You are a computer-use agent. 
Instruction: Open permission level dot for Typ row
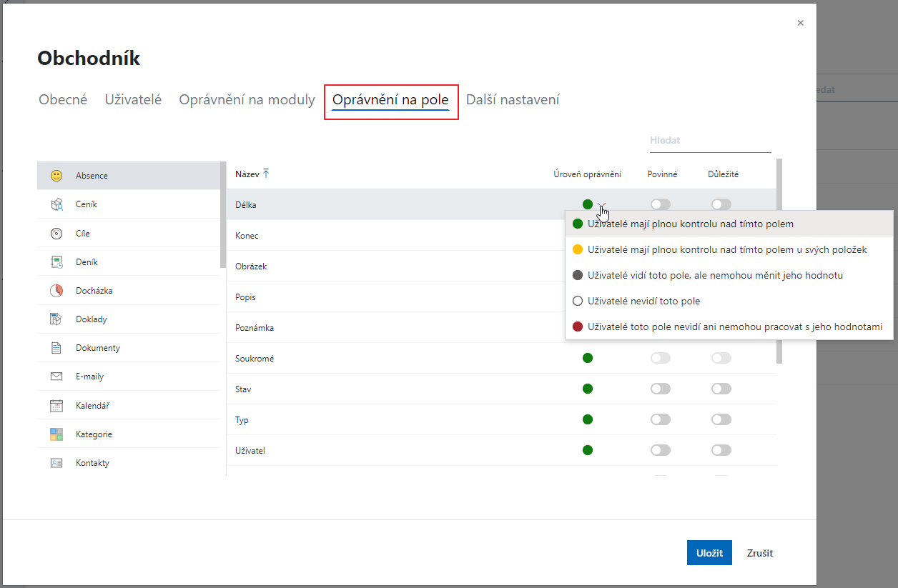588,419
